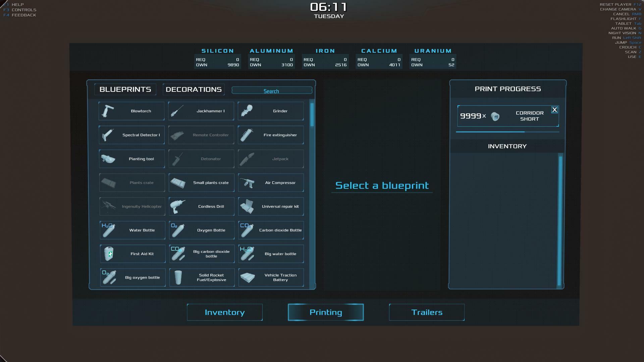
Task: Click the Vehicle Traction Battery label
Action: coord(281,278)
